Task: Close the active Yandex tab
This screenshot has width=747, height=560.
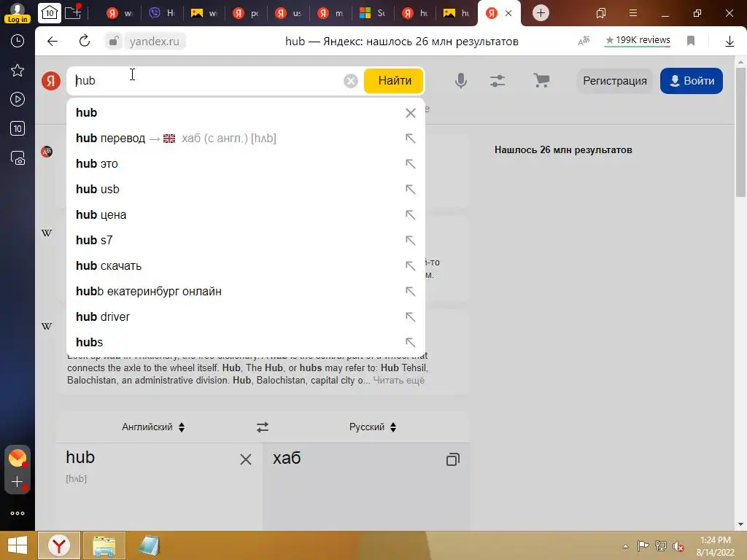Action: (x=508, y=13)
